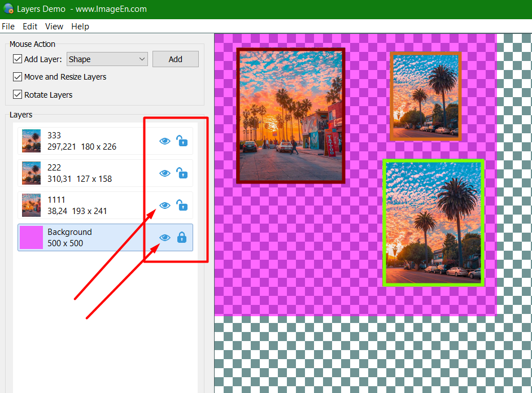Unlock the Background layer with its padlock

(182, 237)
